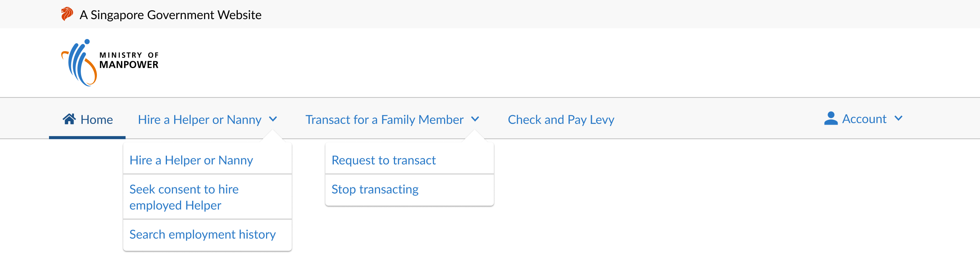Open Check and Pay Levy menu item

(561, 119)
